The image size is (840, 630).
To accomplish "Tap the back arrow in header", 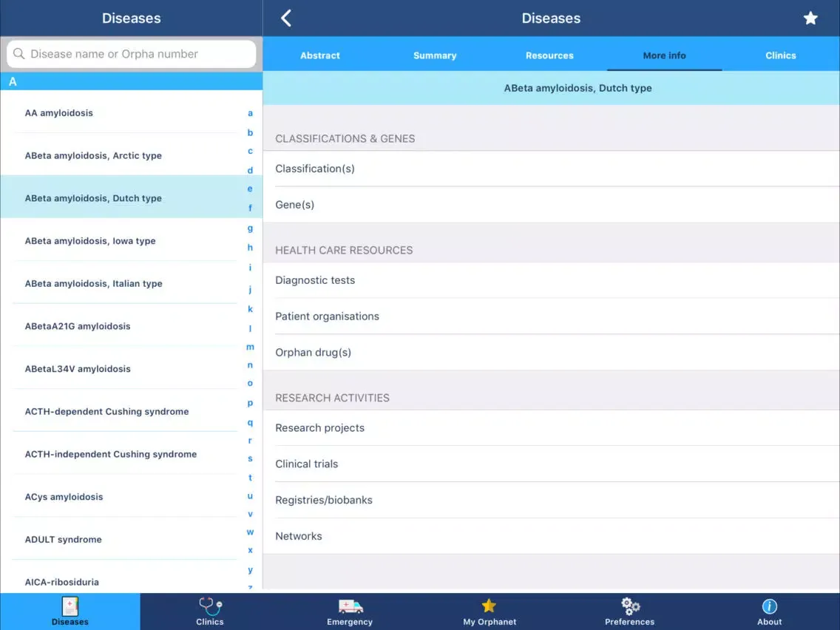I will click(286, 18).
